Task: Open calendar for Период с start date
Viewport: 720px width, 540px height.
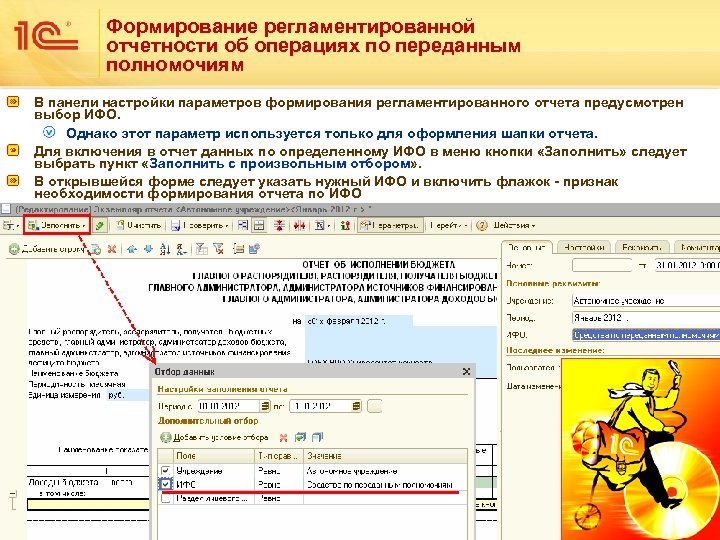Action: tap(265, 406)
